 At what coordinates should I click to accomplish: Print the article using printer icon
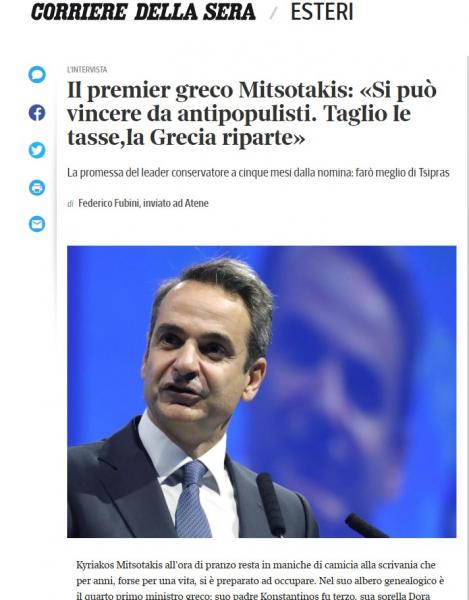click(37, 188)
